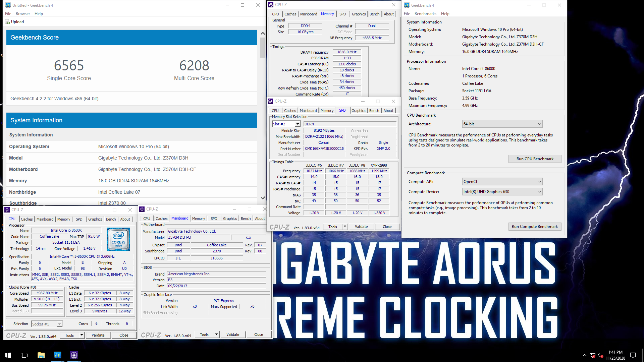This screenshot has width=644, height=362.
Task: Click the CPU-Z icon in the Memory window title bar
Action: coord(271,5)
